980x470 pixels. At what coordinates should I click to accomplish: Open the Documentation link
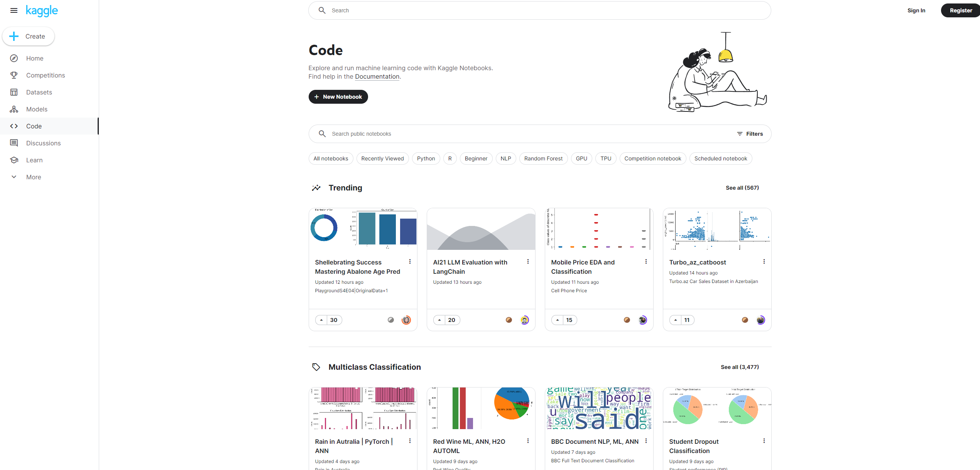pyautogui.click(x=377, y=76)
